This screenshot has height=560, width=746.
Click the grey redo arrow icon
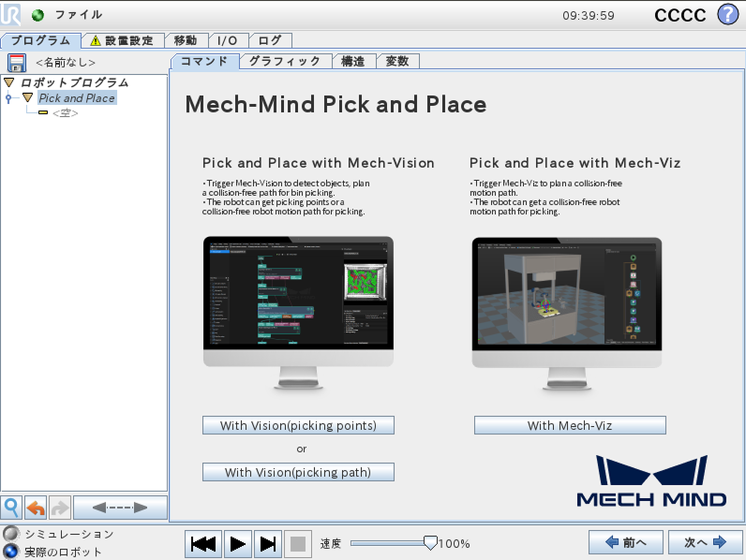pyautogui.click(x=59, y=508)
